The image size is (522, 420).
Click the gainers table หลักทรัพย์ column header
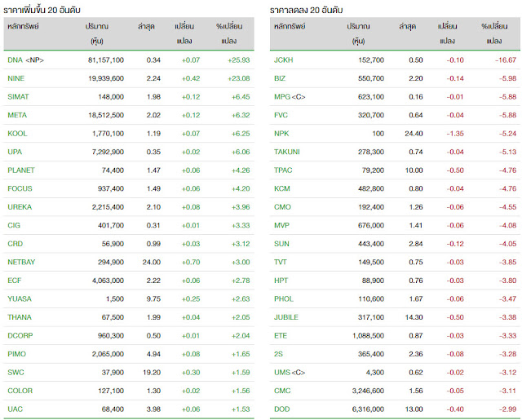click(24, 26)
